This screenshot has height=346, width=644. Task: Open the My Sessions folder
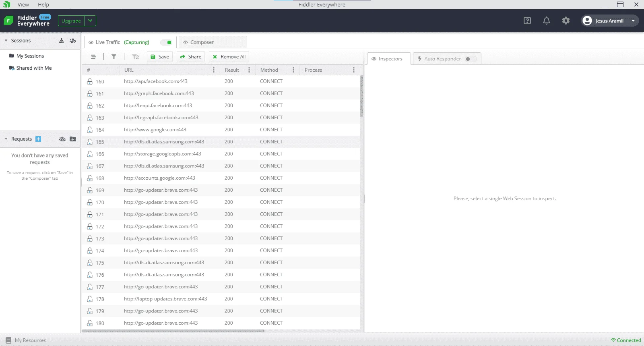click(x=27, y=56)
